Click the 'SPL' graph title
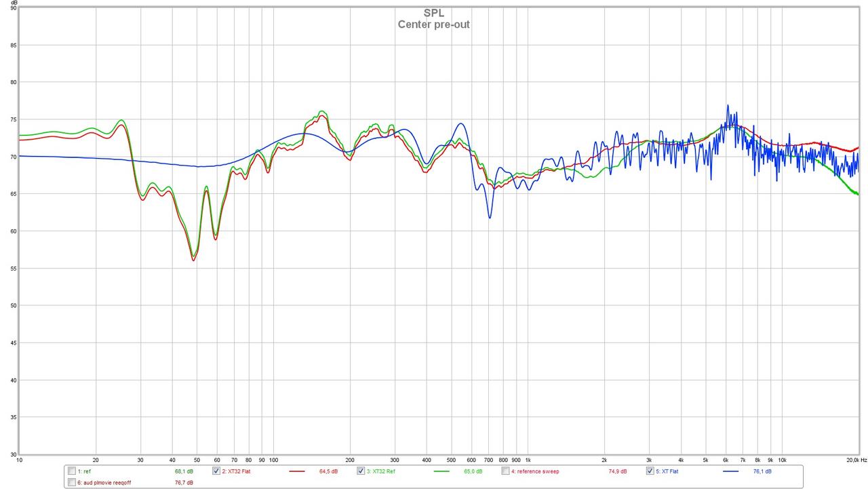This screenshot has width=868, height=489. pyautogui.click(x=434, y=13)
